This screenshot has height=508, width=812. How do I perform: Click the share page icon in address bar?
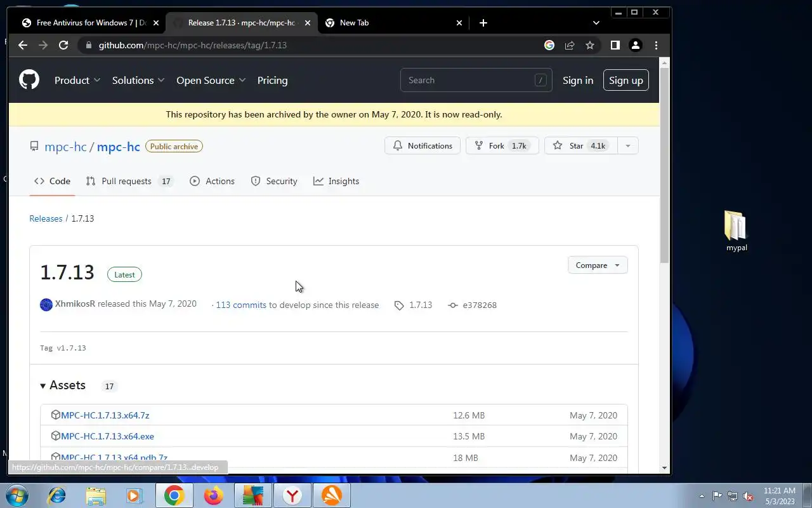pos(570,45)
